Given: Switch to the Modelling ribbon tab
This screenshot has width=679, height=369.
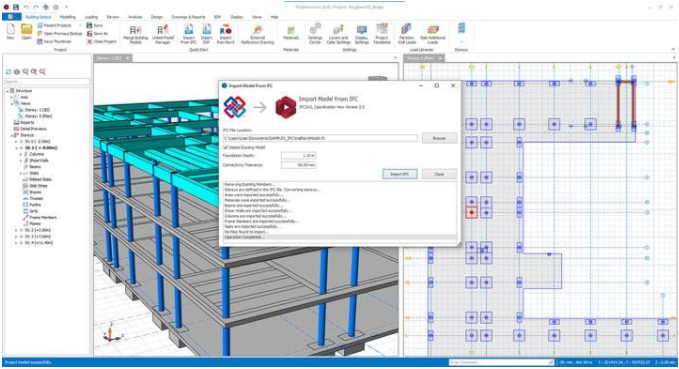Looking at the screenshot, I should tap(67, 17).
